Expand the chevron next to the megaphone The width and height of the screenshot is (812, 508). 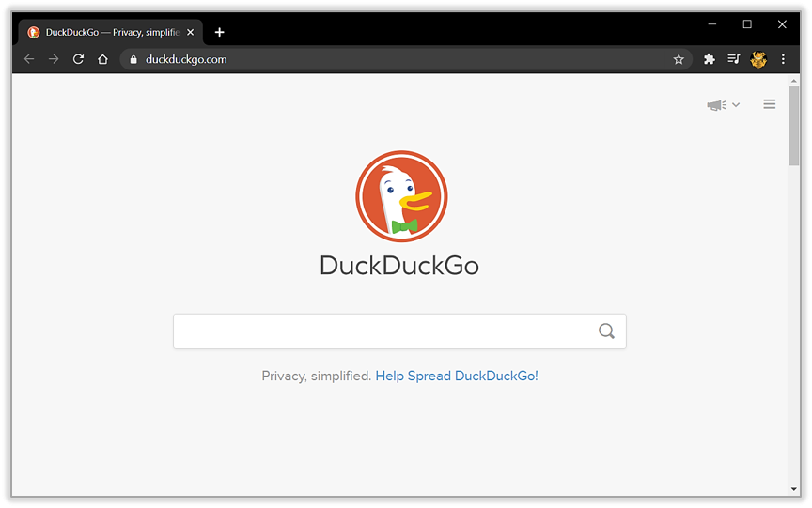pos(736,104)
